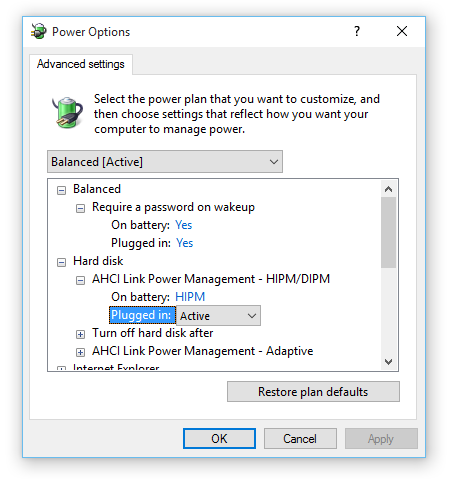Screen dimensions: 457x479
Task: Select Require a password on wakeup label
Action: 173,207
